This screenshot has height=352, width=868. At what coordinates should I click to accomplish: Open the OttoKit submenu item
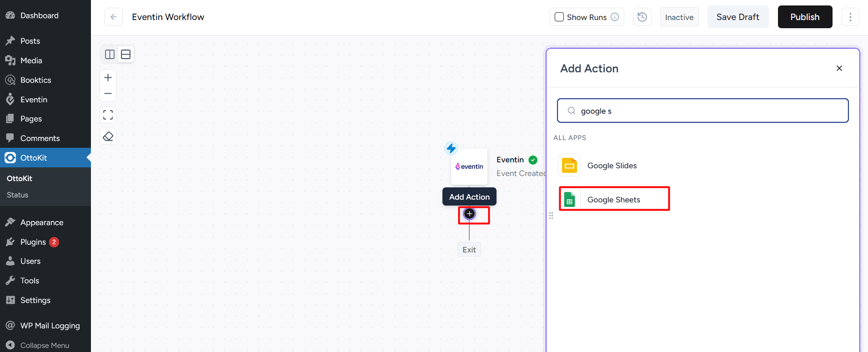(20, 178)
